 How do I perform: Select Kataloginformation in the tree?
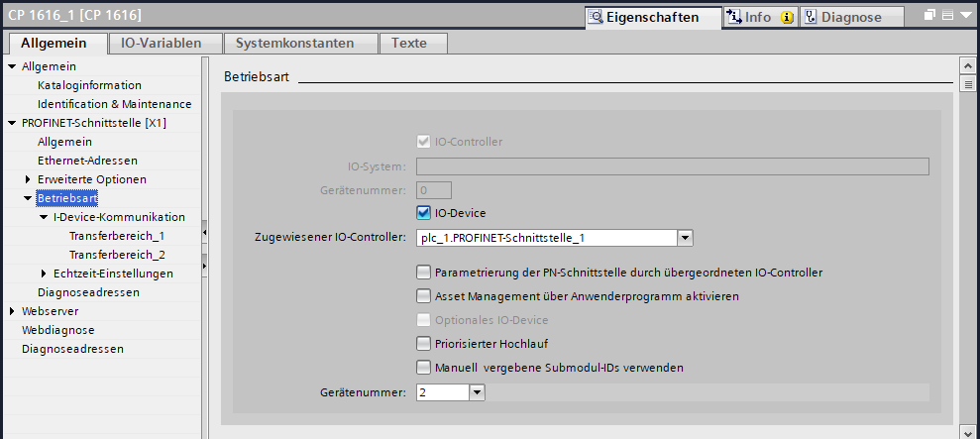click(x=89, y=85)
